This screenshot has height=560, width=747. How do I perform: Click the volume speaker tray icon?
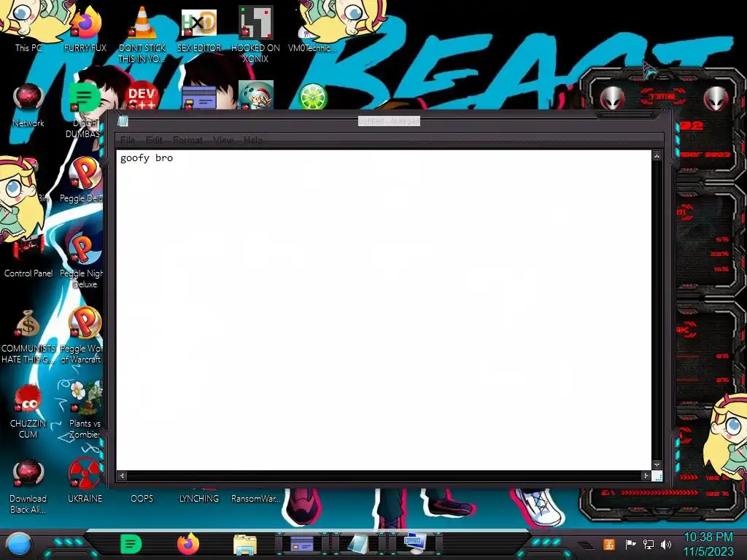[x=666, y=544]
